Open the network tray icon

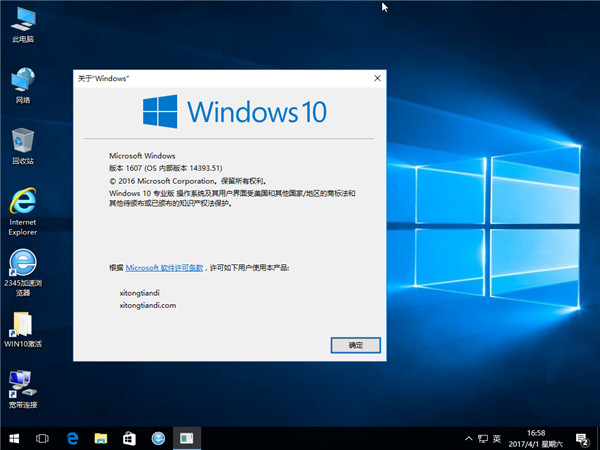[x=483, y=439]
